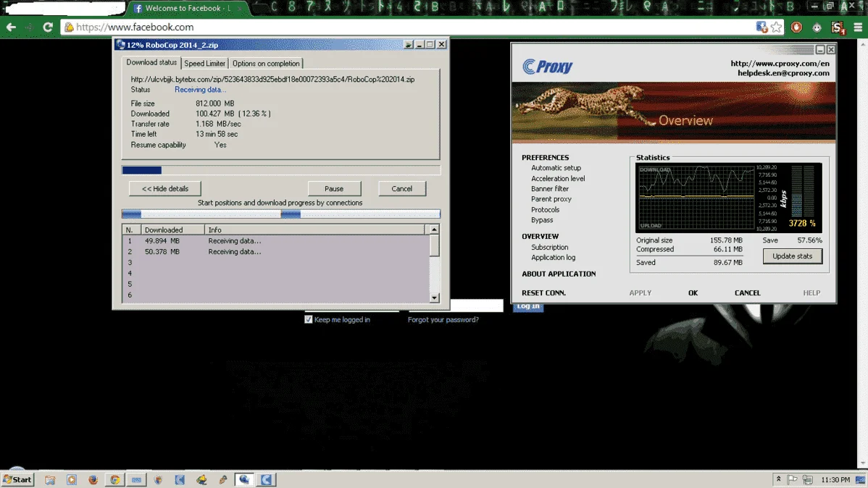Viewport: 868px width, 488px height.
Task: Click RESET CONN. in CProxy
Action: pyautogui.click(x=543, y=293)
